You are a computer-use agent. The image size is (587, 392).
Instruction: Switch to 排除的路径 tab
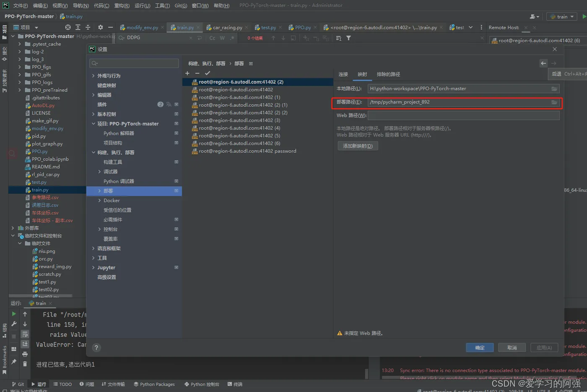coord(388,74)
